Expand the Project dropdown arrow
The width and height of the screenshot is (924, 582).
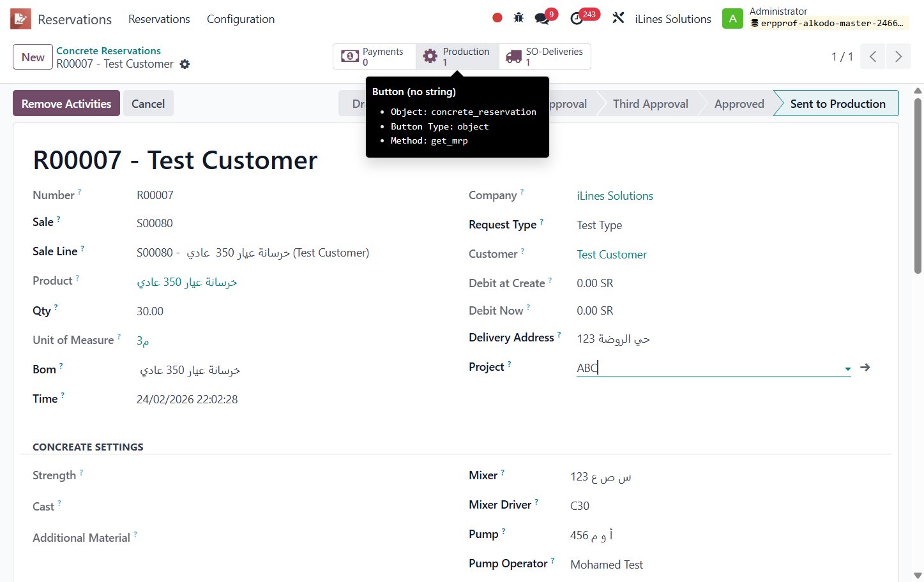click(x=847, y=369)
